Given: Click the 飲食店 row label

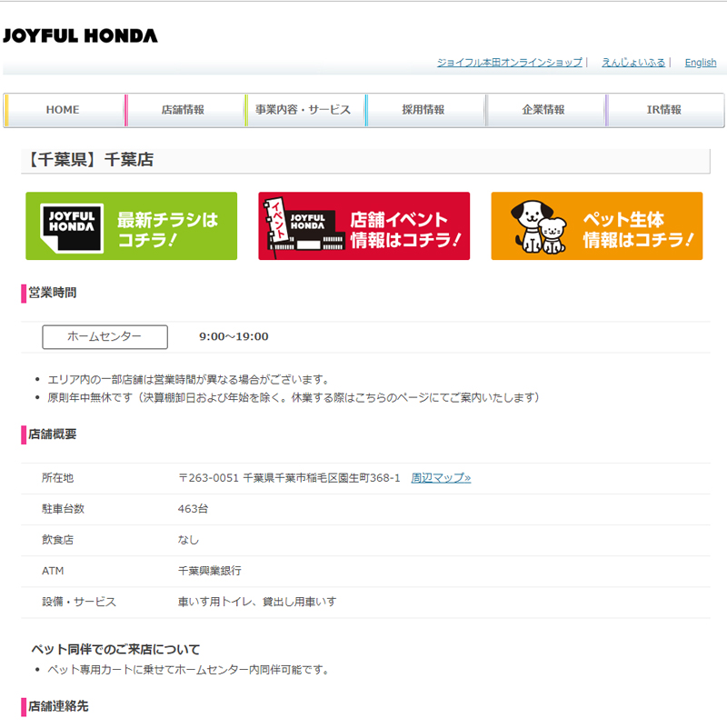Looking at the screenshot, I should [x=57, y=540].
